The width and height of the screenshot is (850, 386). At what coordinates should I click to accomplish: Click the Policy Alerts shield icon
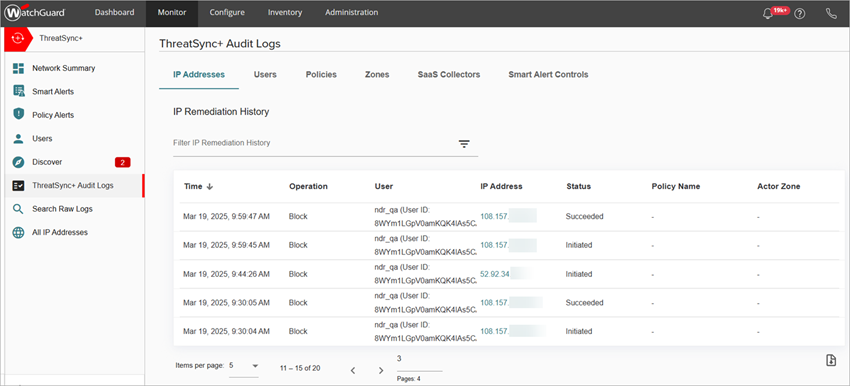click(x=18, y=115)
